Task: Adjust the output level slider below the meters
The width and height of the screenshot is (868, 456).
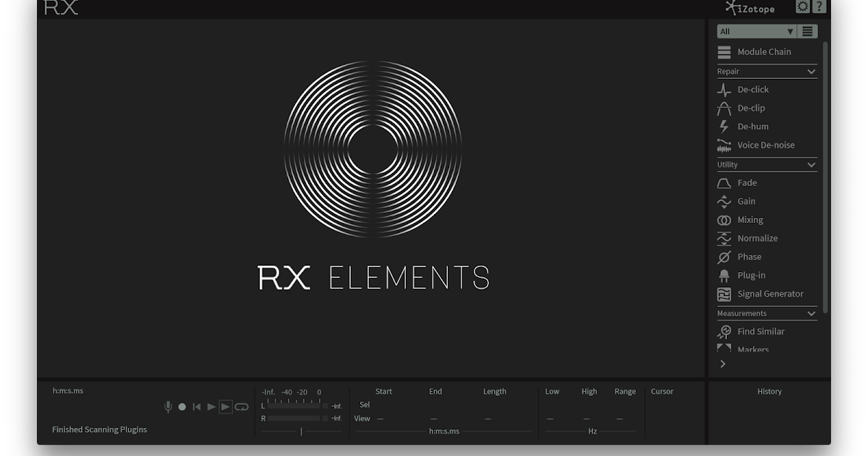Action: pyautogui.click(x=302, y=431)
